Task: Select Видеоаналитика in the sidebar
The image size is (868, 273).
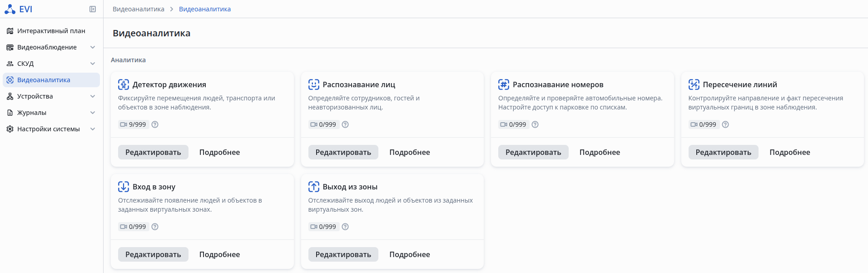Action: [x=44, y=80]
